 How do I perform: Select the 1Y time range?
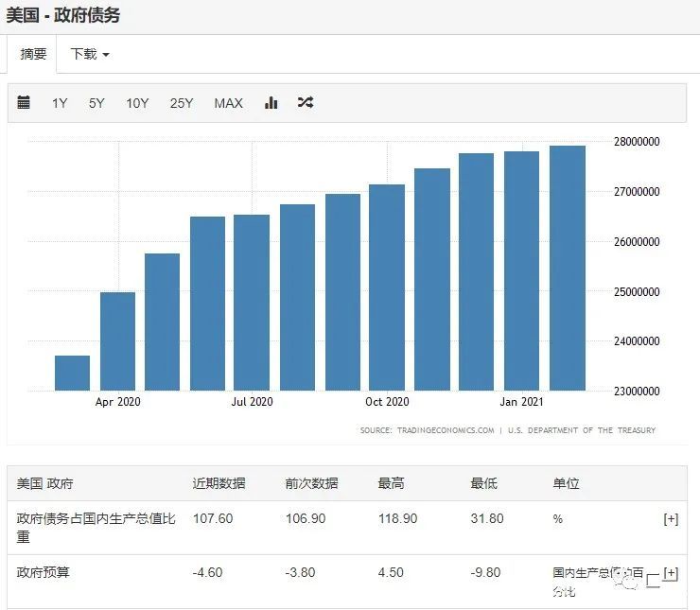(x=60, y=103)
